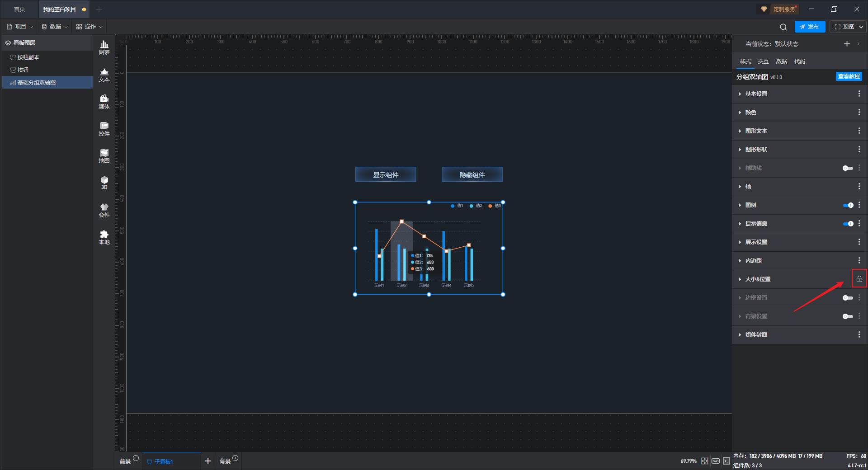The width and height of the screenshot is (868, 470).
Task: Go to the 首页 home tab
Action: [19, 9]
